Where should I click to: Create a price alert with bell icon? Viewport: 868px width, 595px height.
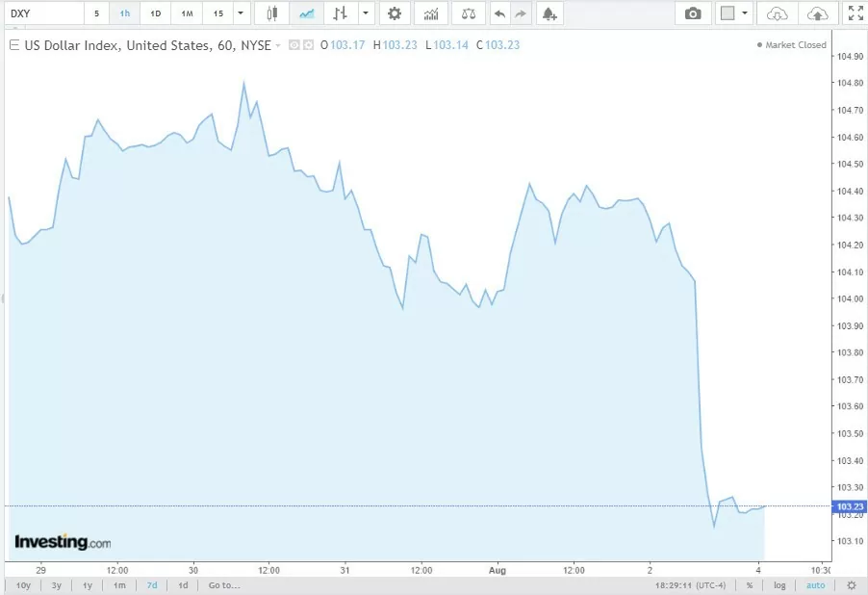(x=549, y=13)
